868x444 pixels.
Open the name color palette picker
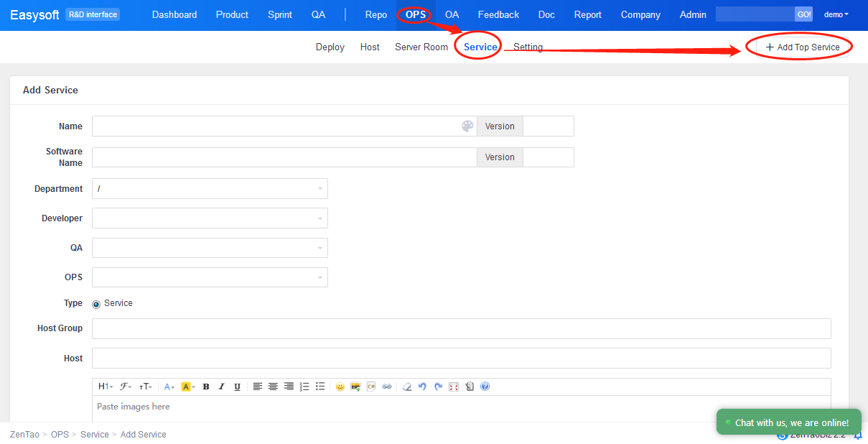point(467,126)
